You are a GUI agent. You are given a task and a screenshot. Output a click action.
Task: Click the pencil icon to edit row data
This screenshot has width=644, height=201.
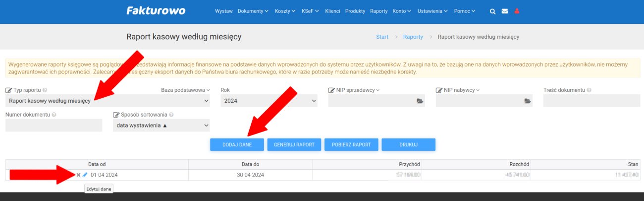(x=85, y=175)
